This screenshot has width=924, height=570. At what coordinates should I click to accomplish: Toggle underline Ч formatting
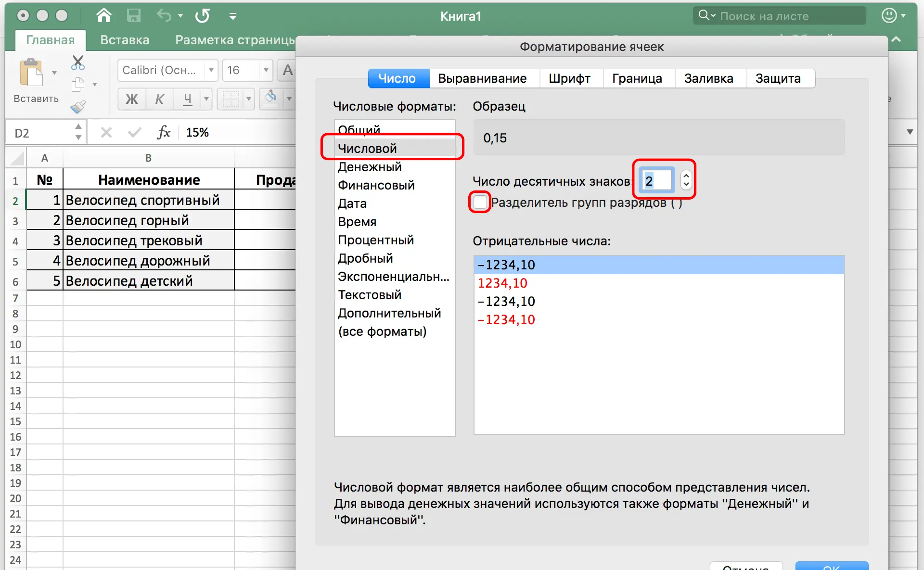[x=187, y=99]
